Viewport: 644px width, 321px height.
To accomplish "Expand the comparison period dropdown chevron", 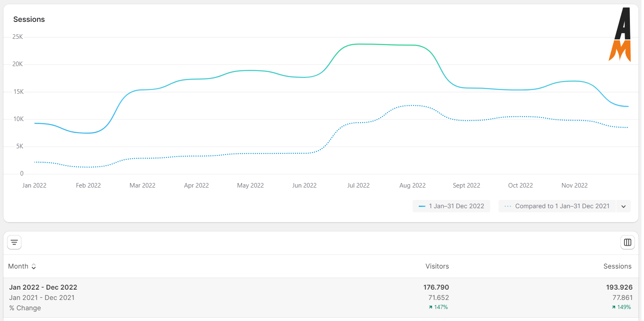I will pos(623,206).
